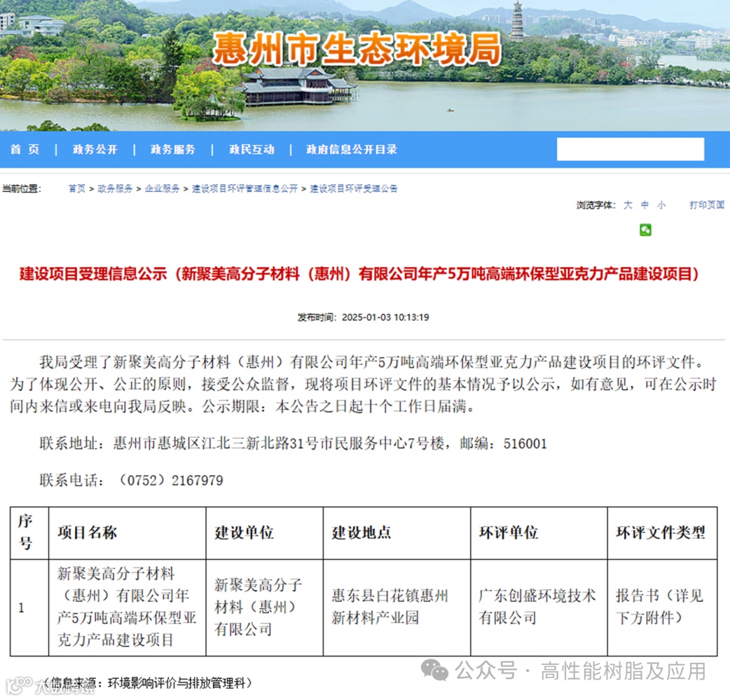This screenshot has width=730, height=700.
Task: Open the 政务公开 navigation menu item
Action: coord(95,149)
